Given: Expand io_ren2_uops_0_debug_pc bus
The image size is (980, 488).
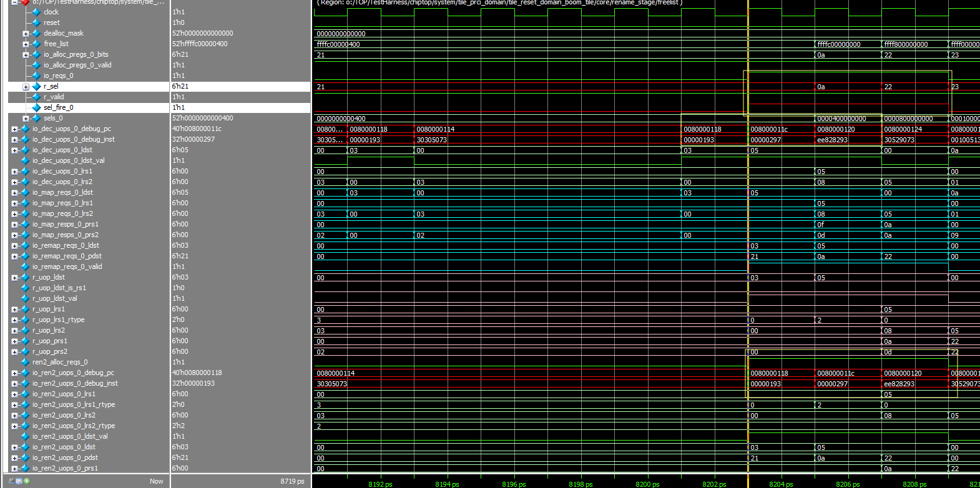Looking at the screenshot, I should tap(14, 373).
